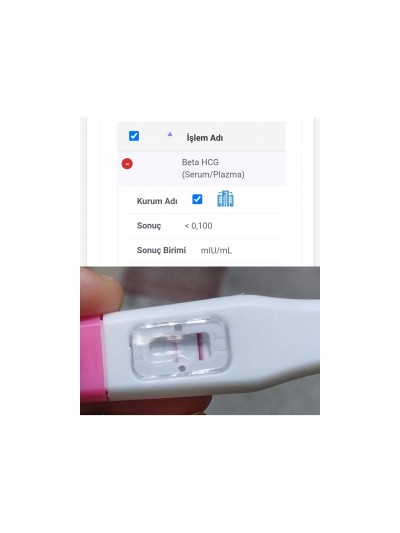Click the purple sort triangle in header

tap(170, 134)
